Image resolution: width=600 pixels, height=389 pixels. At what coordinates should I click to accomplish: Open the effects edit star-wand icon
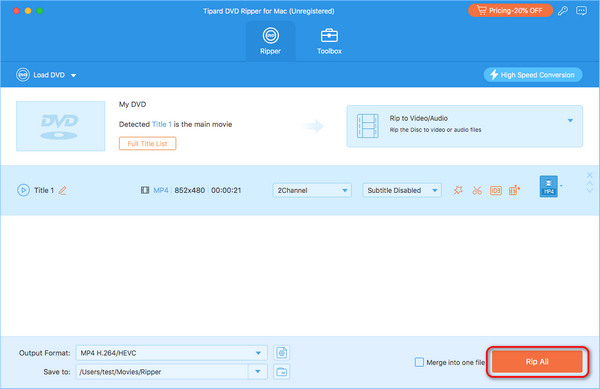click(x=458, y=190)
